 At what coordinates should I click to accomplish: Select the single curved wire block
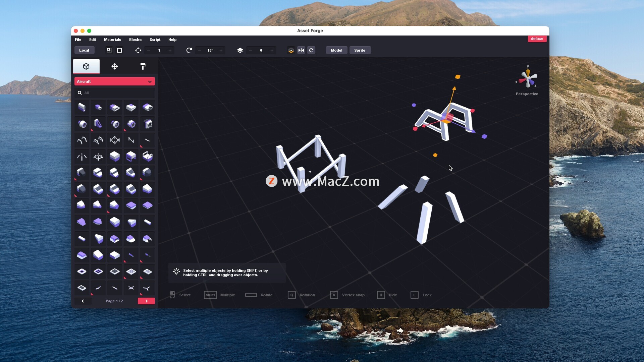[x=148, y=140]
